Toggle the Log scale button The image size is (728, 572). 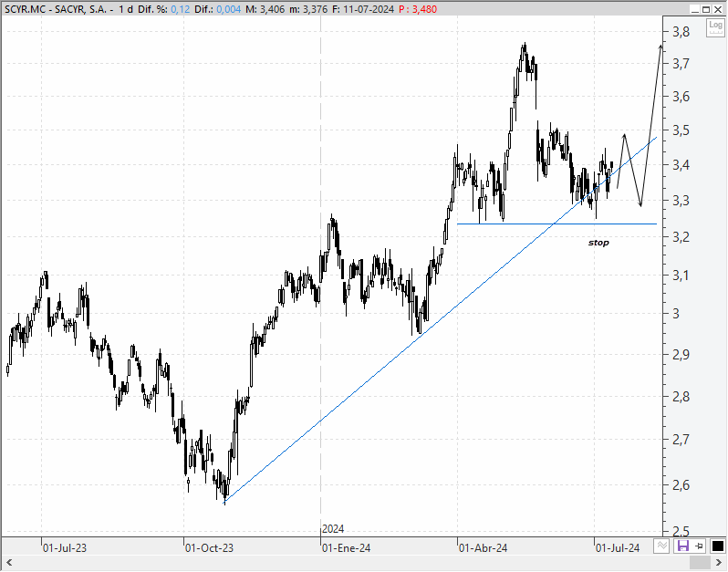715,28
